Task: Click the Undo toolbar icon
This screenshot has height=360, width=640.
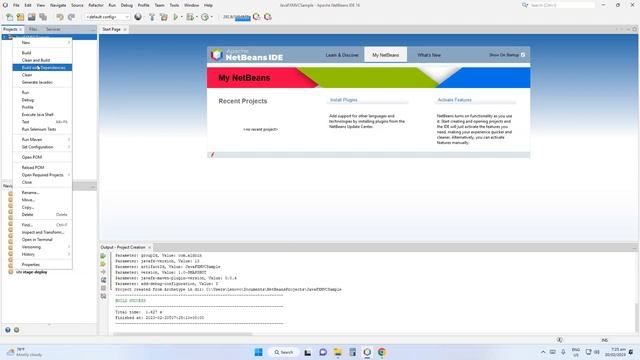Action: click(60, 17)
